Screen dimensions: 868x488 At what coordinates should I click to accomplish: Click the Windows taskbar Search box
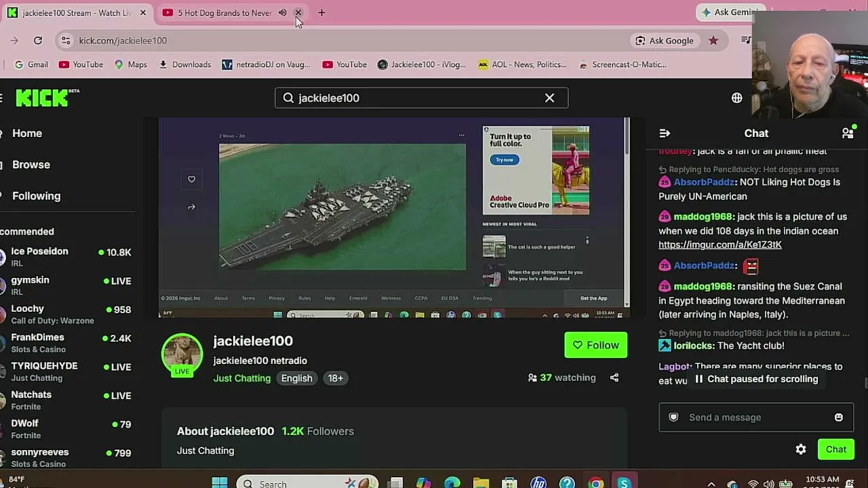(x=307, y=483)
